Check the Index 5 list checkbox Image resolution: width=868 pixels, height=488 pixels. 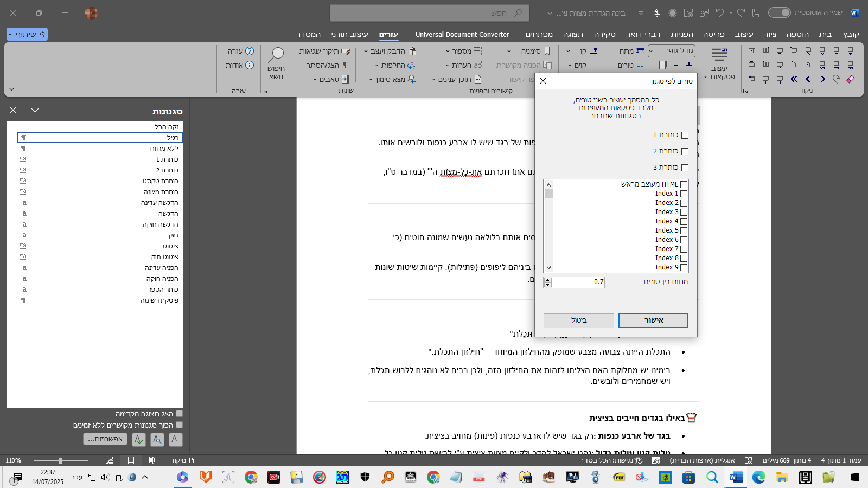point(684,230)
